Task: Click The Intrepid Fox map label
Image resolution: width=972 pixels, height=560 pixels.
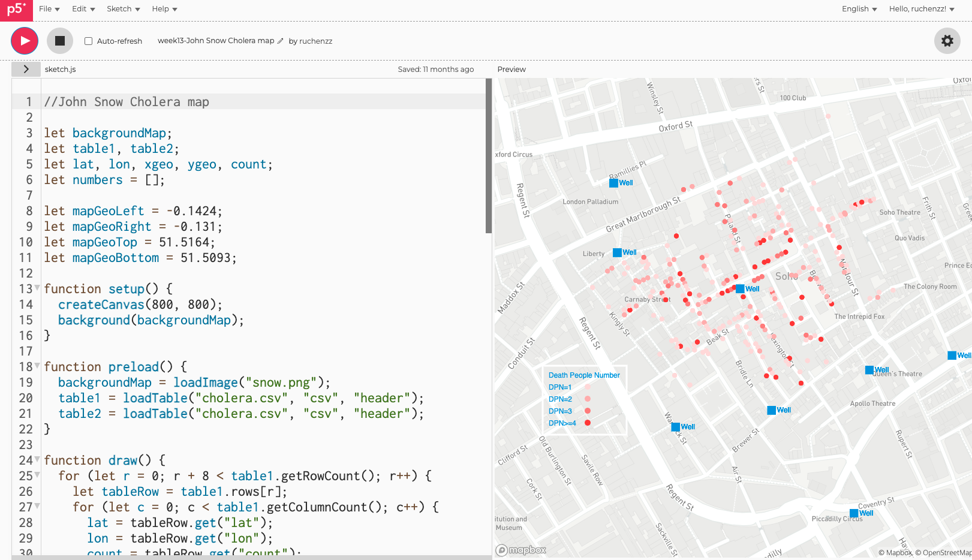Action: pyautogui.click(x=859, y=317)
